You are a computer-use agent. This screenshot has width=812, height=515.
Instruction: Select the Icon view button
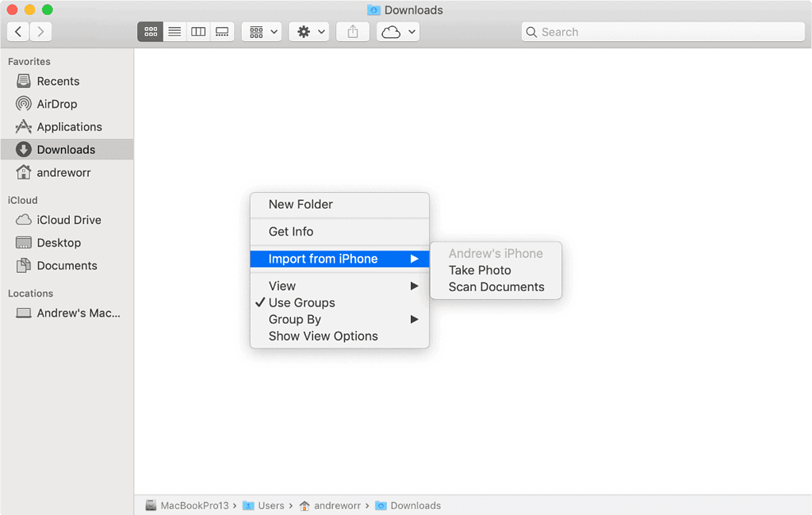coord(150,32)
